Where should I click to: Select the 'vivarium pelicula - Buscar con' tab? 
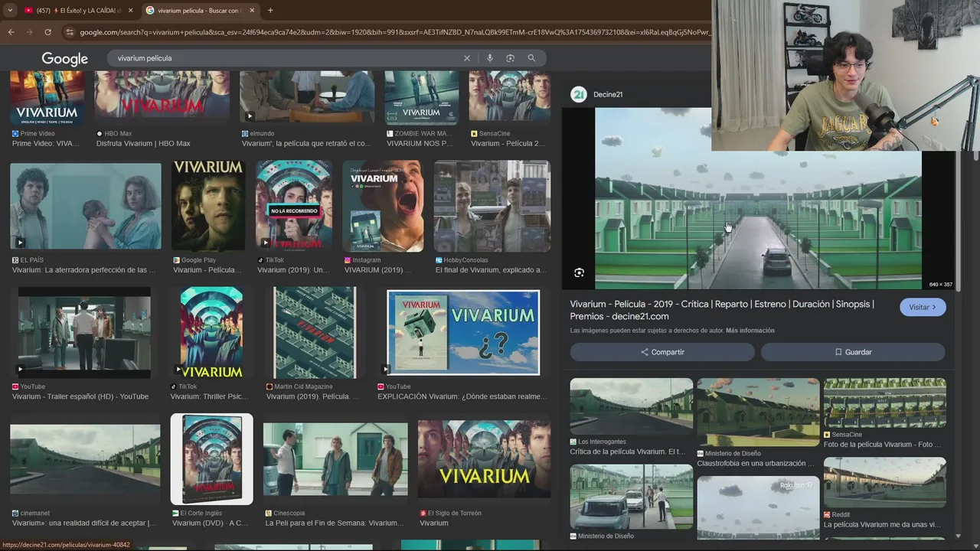[x=201, y=10]
